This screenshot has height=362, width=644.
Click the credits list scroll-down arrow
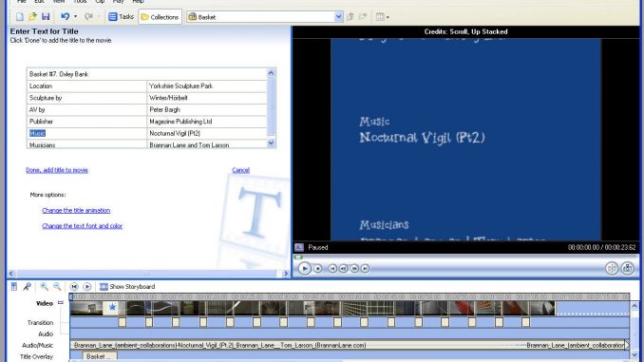pyautogui.click(x=271, y=143)
